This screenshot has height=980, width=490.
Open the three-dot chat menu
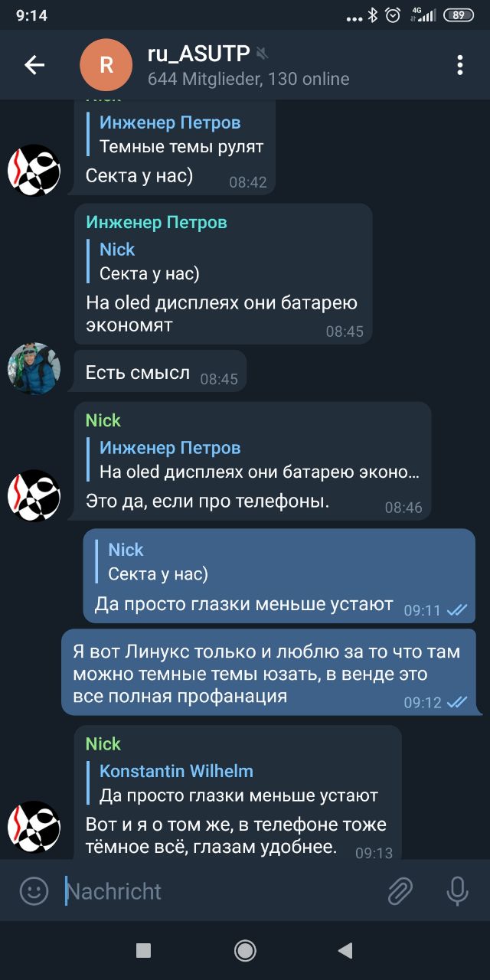460,65
